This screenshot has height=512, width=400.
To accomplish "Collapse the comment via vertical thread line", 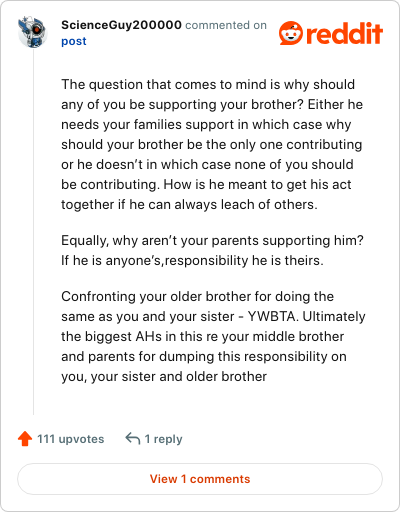I will 33,232.
